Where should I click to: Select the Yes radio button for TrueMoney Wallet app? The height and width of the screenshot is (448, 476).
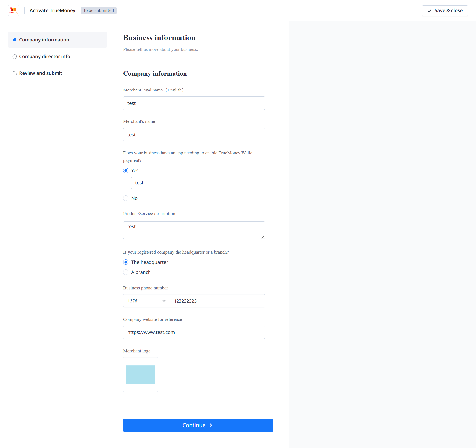click(126, 170)
